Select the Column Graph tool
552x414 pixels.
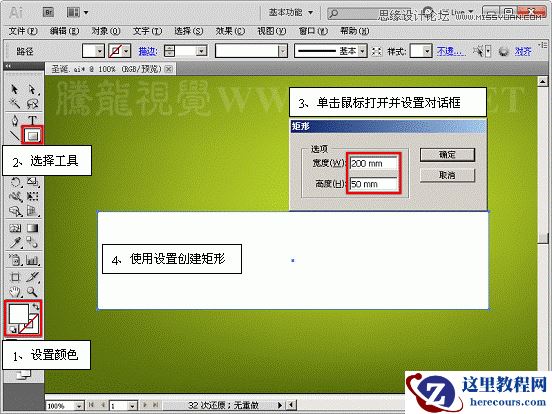(32, 261)
